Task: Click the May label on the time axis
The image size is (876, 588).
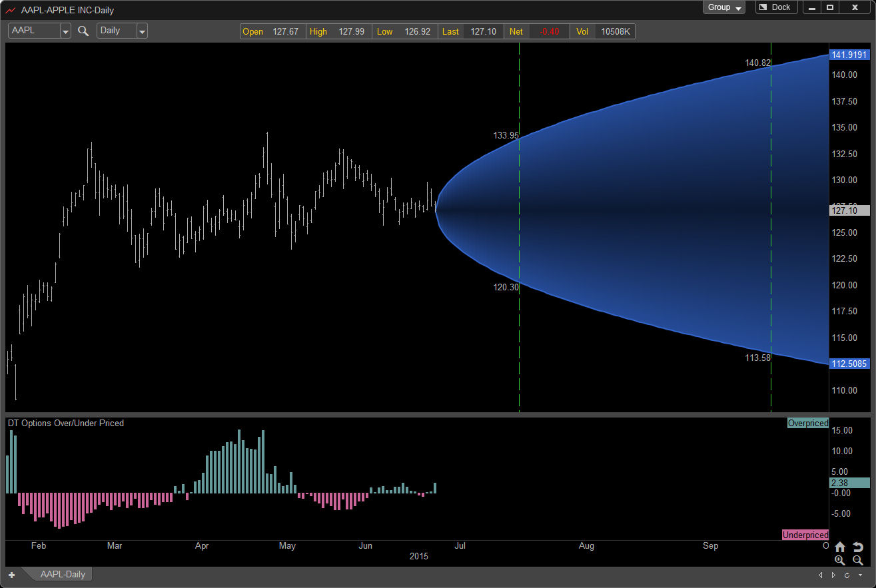Action: point(287,546)
